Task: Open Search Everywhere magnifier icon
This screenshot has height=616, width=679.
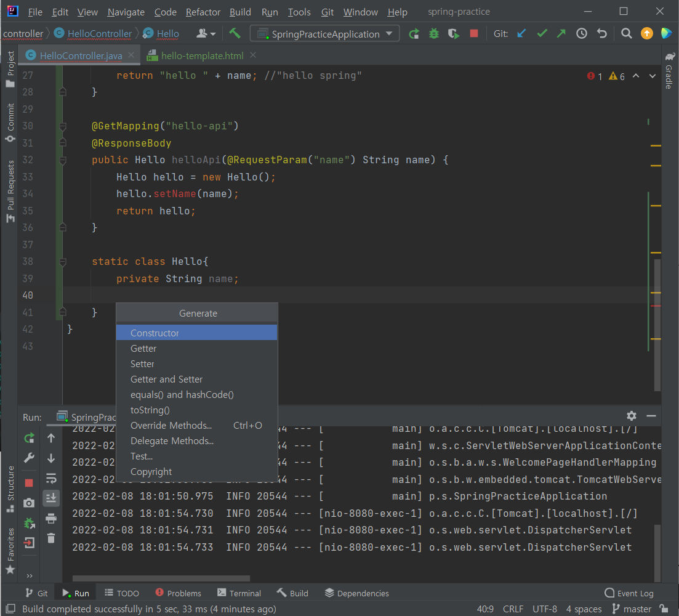Action: point(626,33)
